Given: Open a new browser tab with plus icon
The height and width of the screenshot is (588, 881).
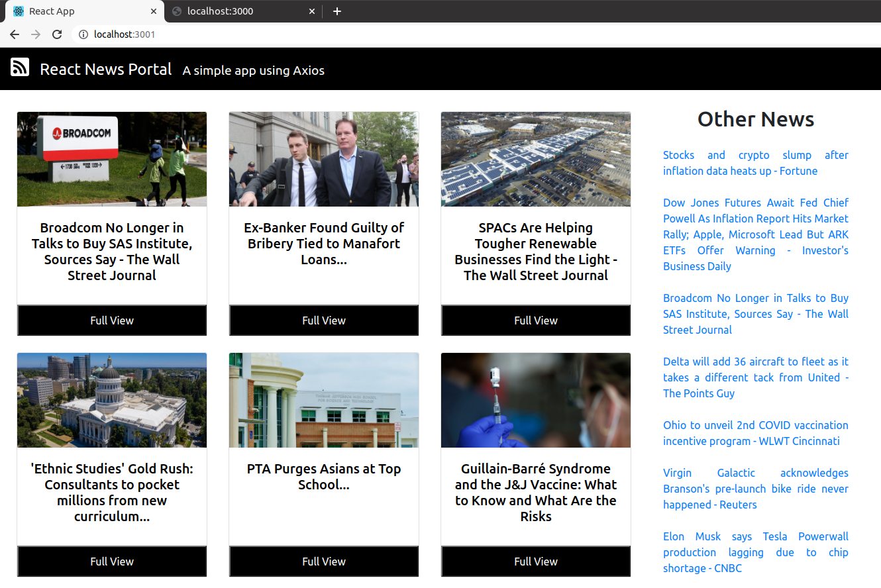Looking at the screenshot, I should click(x=337, y=11).
